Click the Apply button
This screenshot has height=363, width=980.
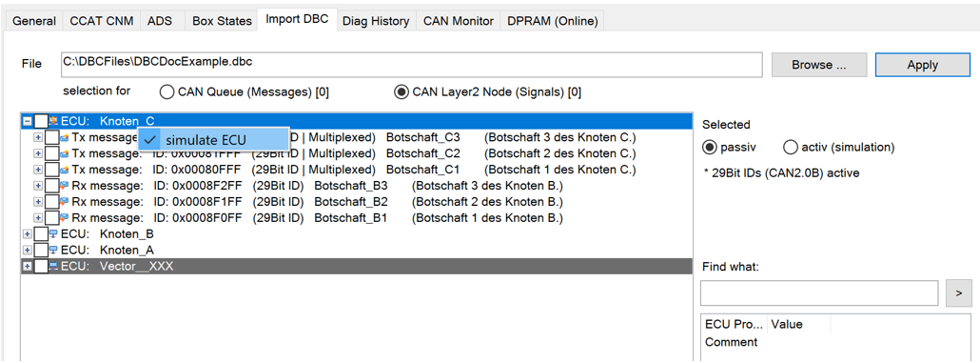tap(923, 65)
